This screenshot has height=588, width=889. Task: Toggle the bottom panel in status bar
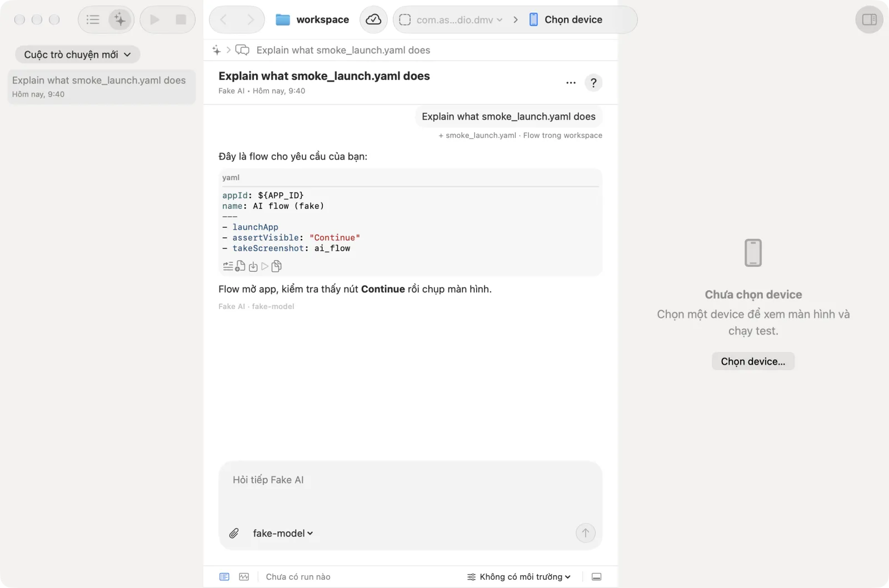coord(596,577)
